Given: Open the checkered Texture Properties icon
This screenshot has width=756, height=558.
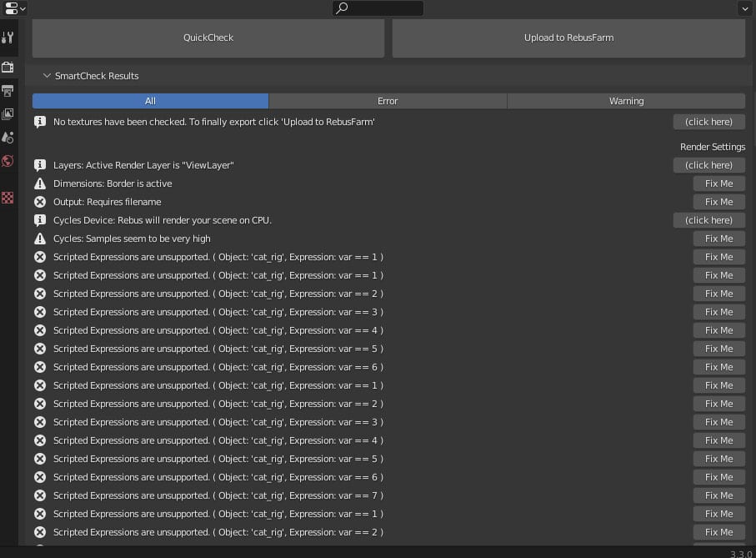Looking at the screenshot, I should (8, 196).
